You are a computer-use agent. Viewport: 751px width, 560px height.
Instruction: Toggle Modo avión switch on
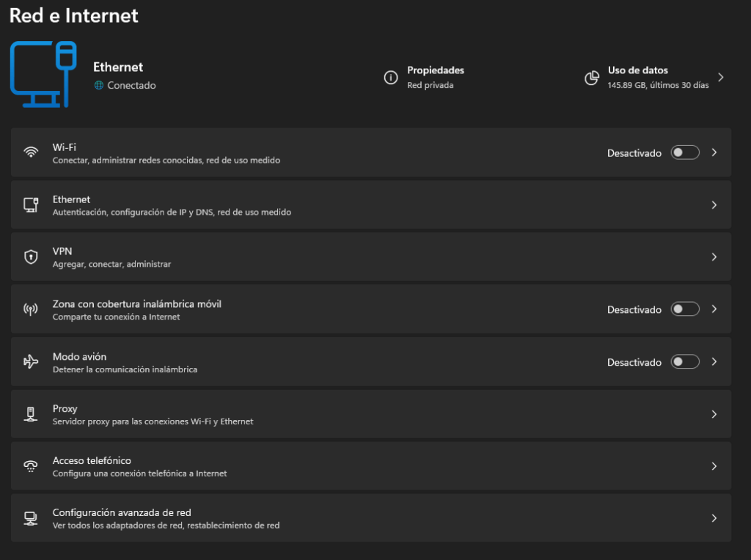click(685, 362)
